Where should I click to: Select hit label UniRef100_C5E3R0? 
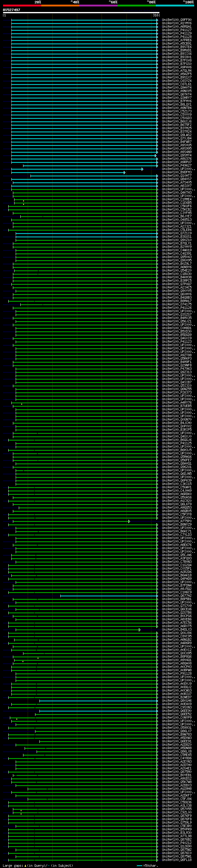tap(176, 826)
